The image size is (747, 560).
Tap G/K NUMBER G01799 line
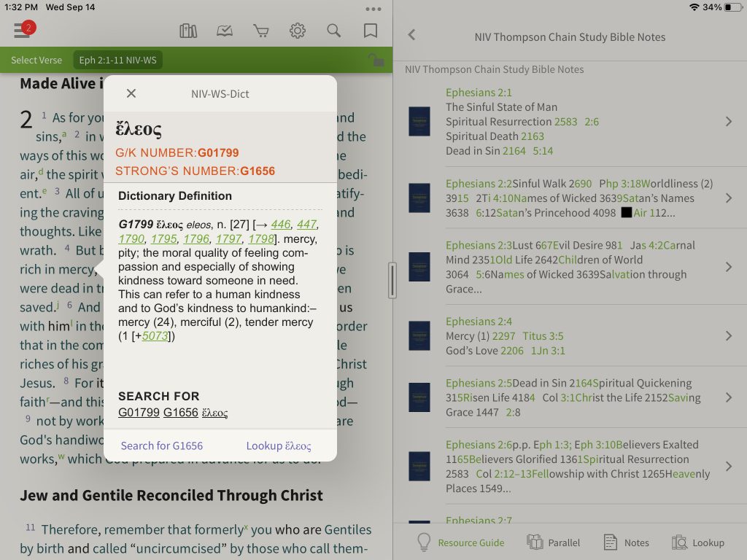coord(177,153)
